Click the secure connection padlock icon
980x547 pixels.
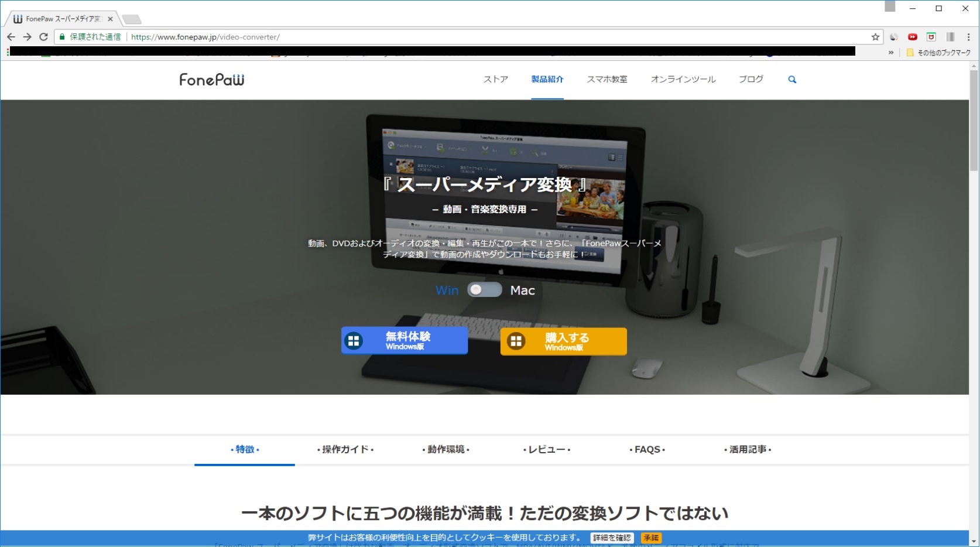[x=62, y=37]
